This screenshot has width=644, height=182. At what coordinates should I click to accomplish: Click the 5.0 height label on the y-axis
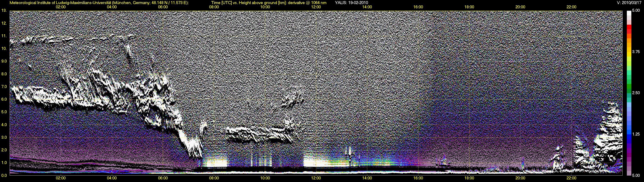[x=4, y=112]
